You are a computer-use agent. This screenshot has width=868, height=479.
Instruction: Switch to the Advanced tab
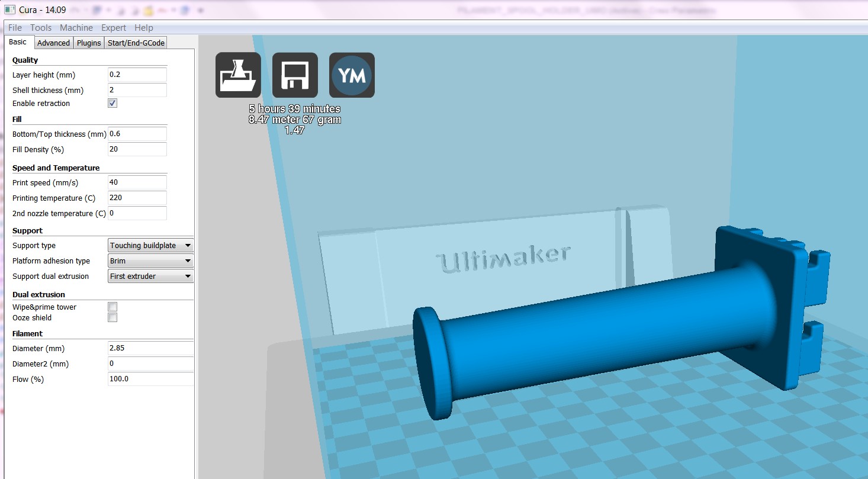click(x=54, y=43)
